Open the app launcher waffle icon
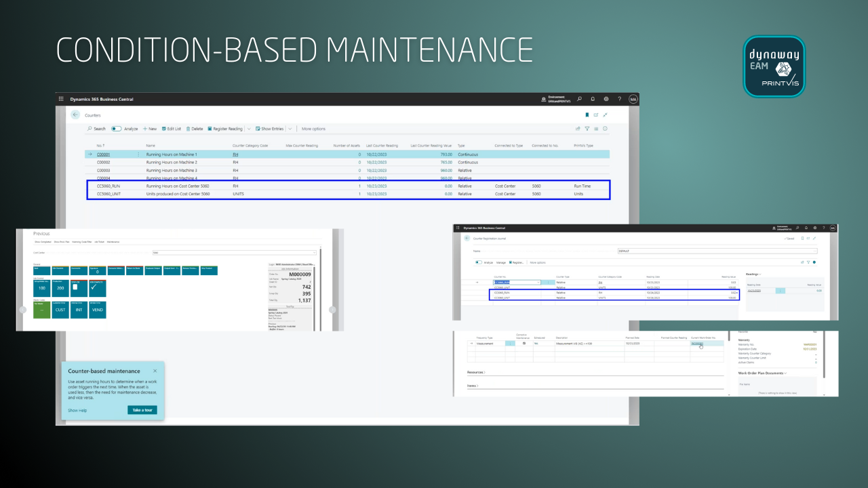The width and height of the screenshot is (868, 488). [x=62, y=99]
